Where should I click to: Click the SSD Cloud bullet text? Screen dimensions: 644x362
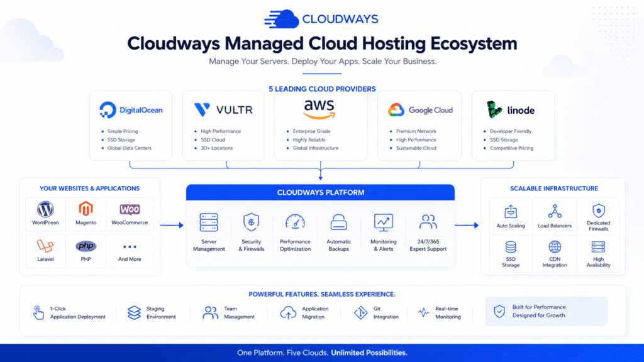213,140
